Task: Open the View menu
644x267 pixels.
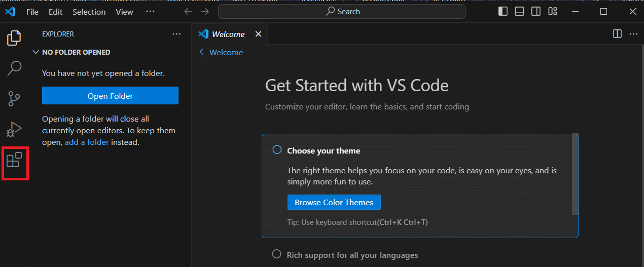Action: 124,12
